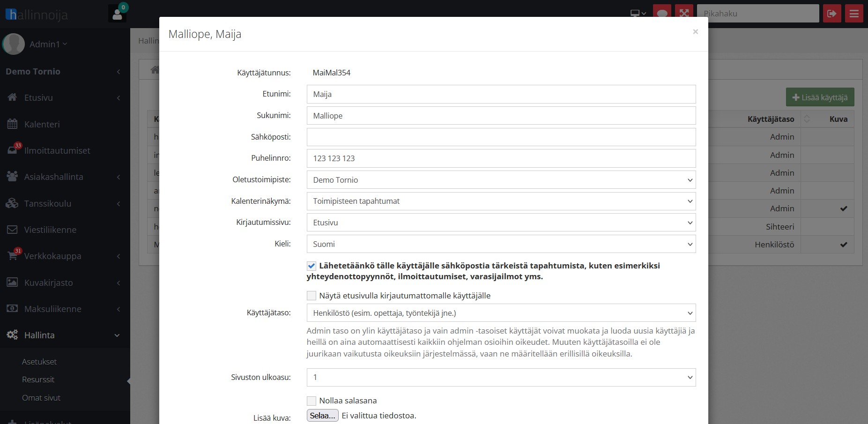Click the Selaa... file browse button
Screen dimensions: 868x424
[322, 416]
